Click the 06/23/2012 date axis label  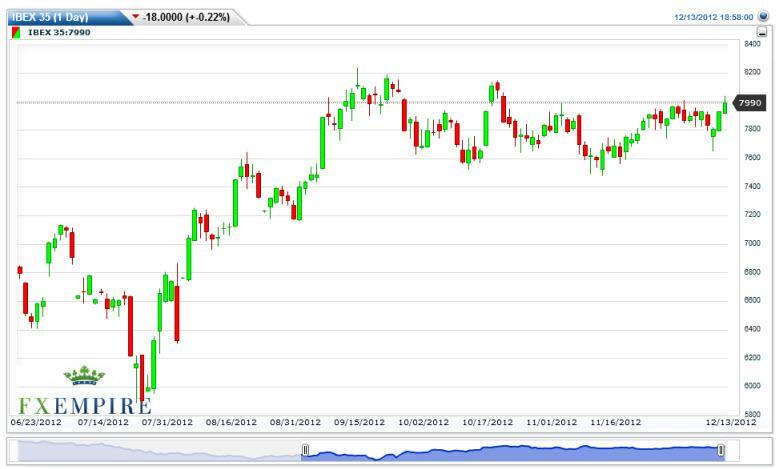(x=35, y=422)
